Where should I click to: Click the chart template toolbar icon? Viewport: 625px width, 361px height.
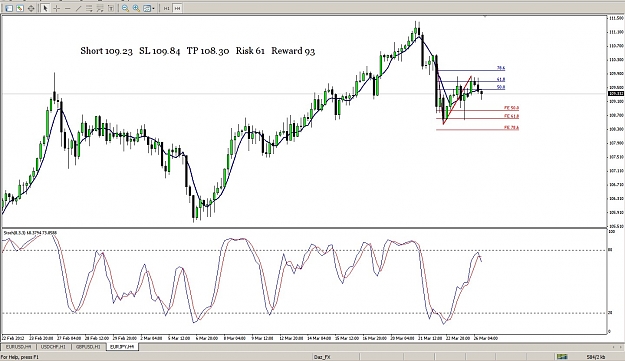click(147, 8)
